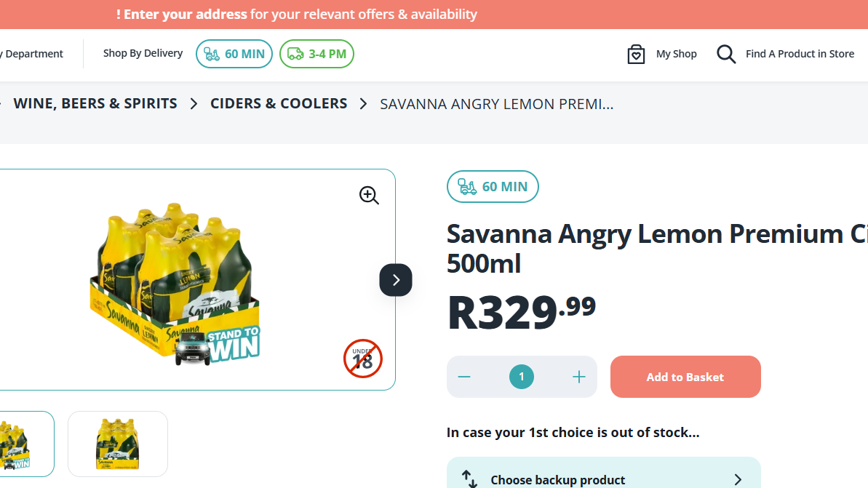
Task: Select the quantity value showing 1
Action: tap(521, 377)
